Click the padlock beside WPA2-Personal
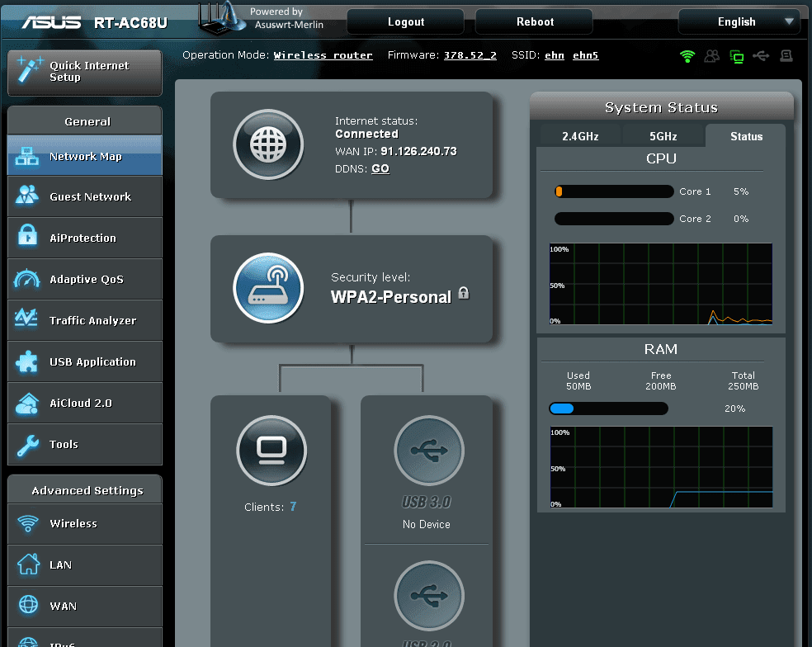 click(x=463, y=292)
